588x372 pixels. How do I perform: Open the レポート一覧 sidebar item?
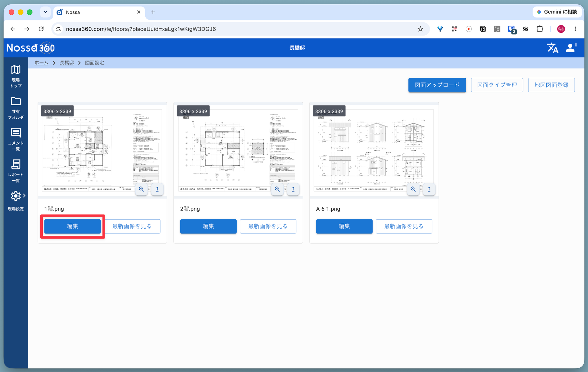[16, 171]
